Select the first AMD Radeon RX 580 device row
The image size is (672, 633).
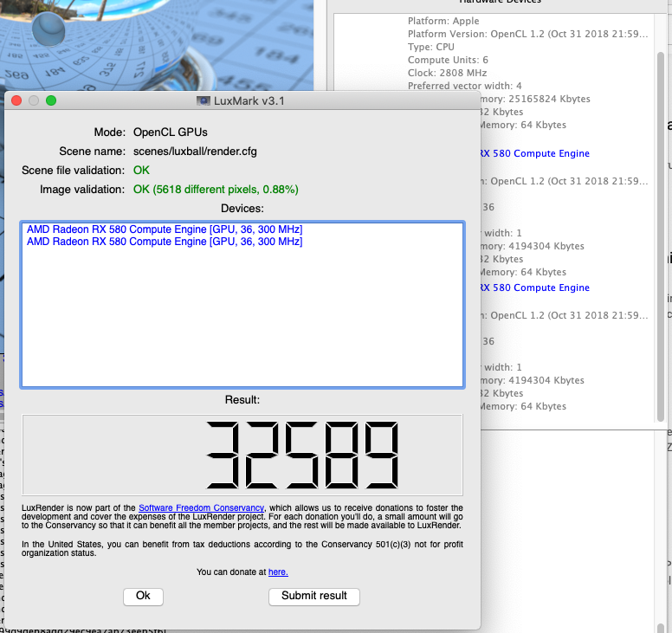(165, 229)
